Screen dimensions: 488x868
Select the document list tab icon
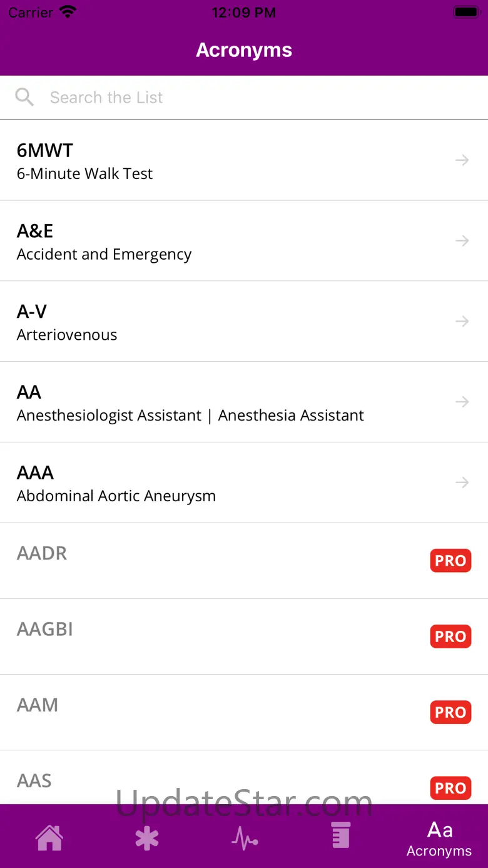(x=341, y=836)
